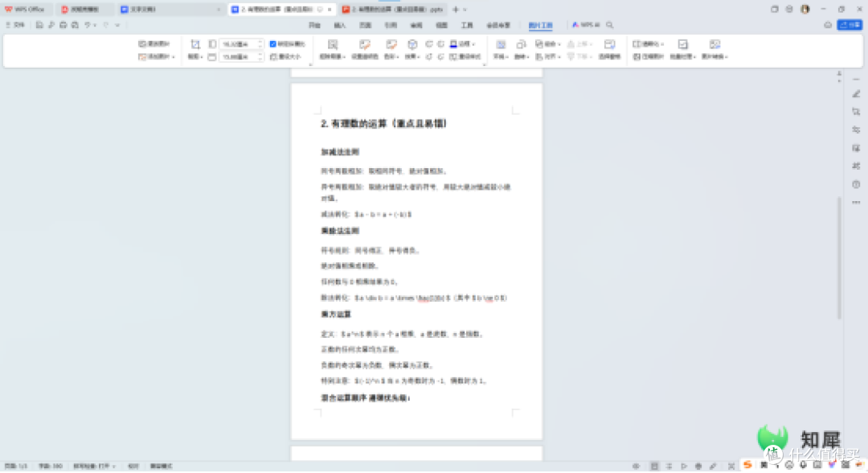Open the Remove Background (抠除背景) tool
Screen dimensions: 868x473
pyautogui.click(x=333, y=49)
